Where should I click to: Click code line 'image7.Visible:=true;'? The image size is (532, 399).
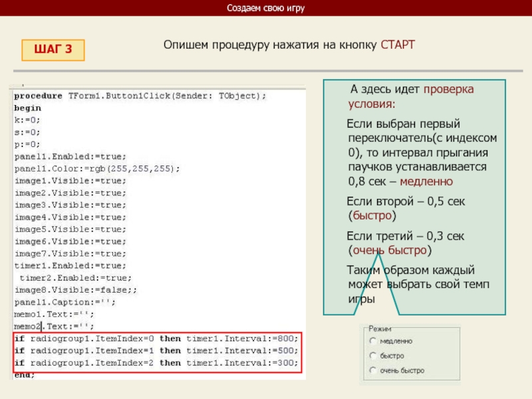coord(70,254)
